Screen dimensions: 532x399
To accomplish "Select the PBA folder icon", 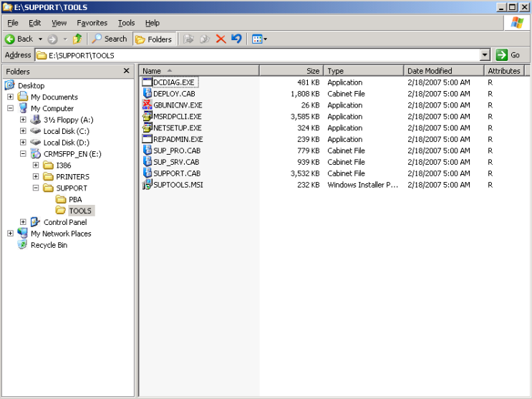I will pos(61,199).
